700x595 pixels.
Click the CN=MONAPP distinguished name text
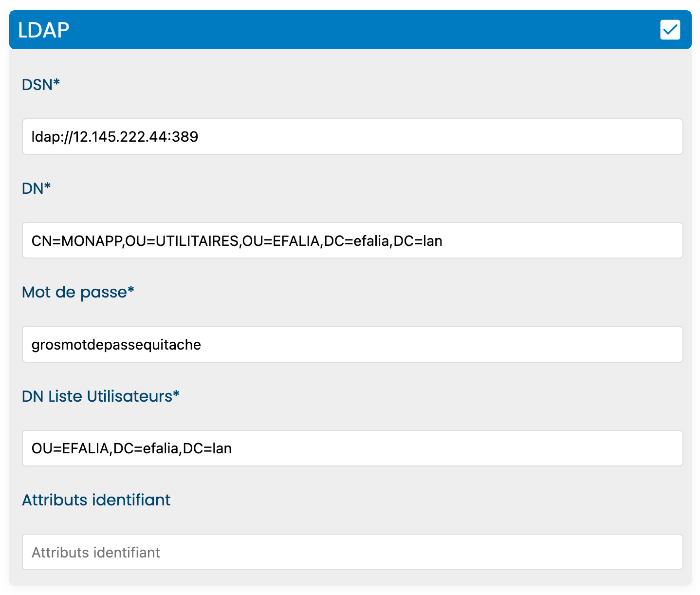[237, 241]
